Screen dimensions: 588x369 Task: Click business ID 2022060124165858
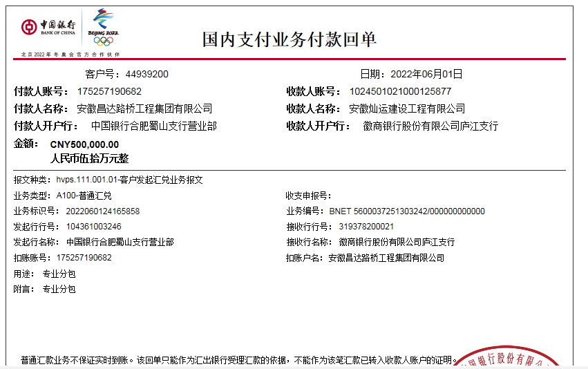click(x=102, y=211)
